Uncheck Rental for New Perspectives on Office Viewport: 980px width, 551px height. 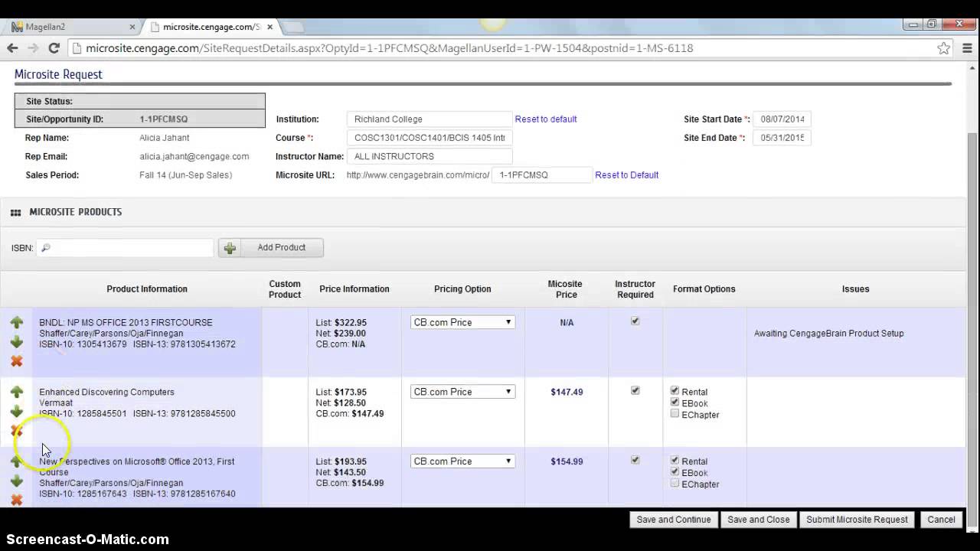click(675, 461)
